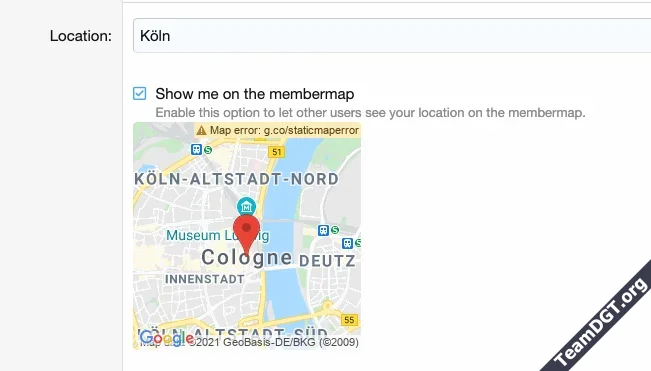Viewport: 651px width, 371px height.
Task: Click the KÖLN-ALTSTADT-NORD district label
Action: click(x=237, y=179)
